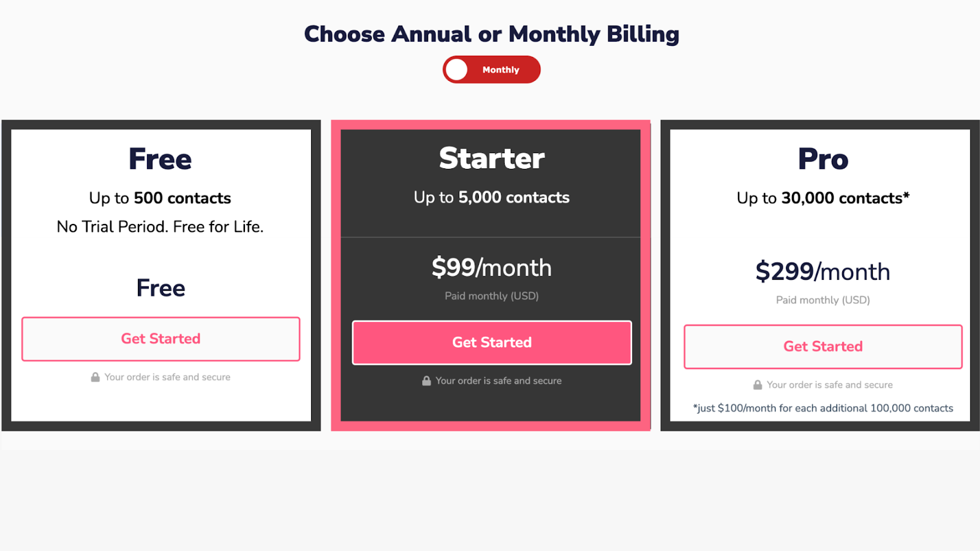This screenshot has height=551, width=980.
Task: Click Get Started on the Starter plan
Action: [x=491, y=342]
